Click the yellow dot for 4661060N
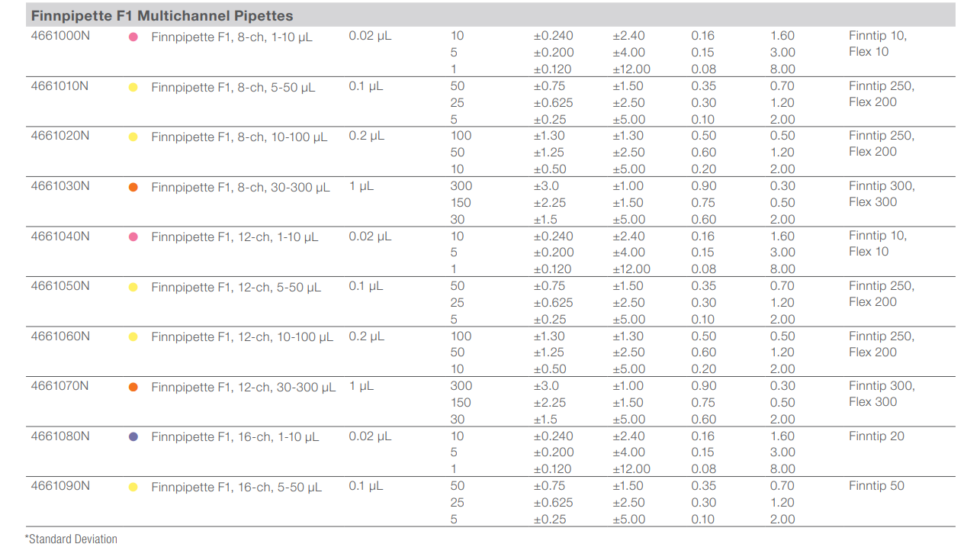Screen dimensions: 980x560 pyautogui.click(x=133, y=337)
